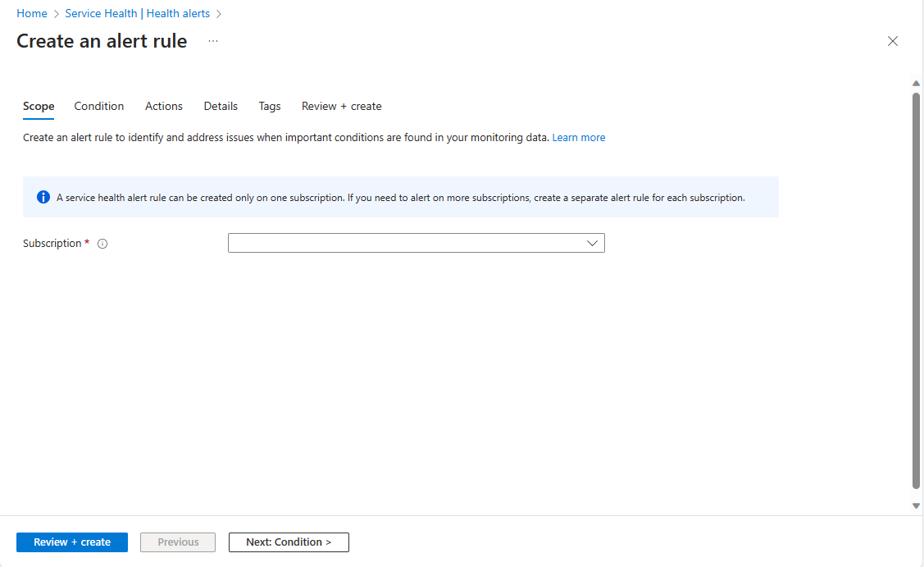The width and height of the screenshot is (924, 567).
Task: Switch to the Details tab
Action: coord(221,106)
